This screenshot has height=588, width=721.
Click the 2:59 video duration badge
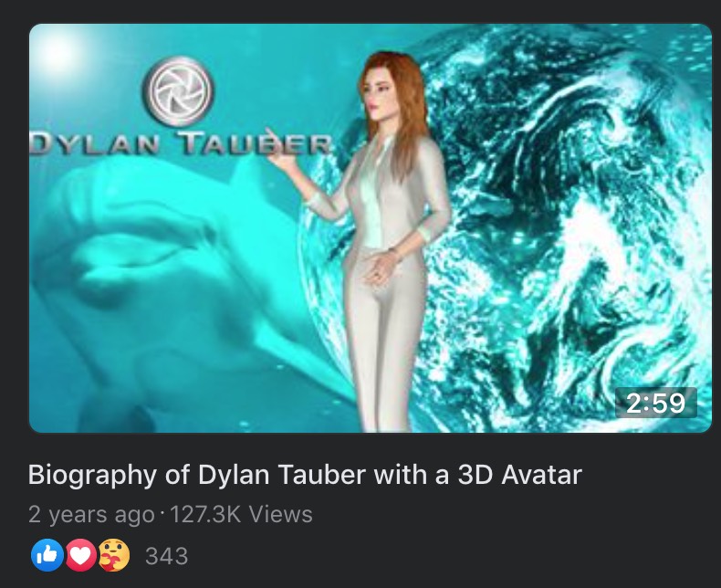pos(656,403)
